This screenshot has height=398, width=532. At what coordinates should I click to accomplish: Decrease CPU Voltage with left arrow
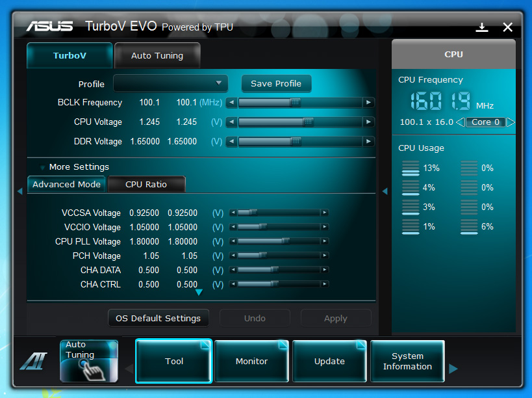click(231, 122)
